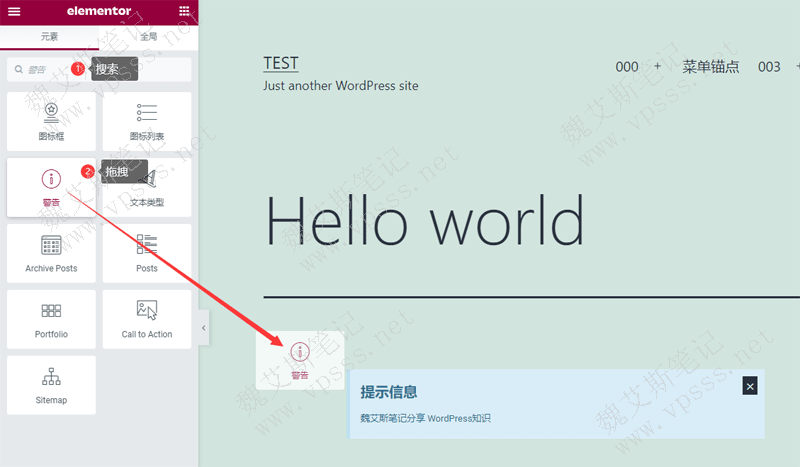Image resolution: width=800 pixels, height=467 pixels.
Task: Select the Portfolio widget
Action: tap(51, 319)
